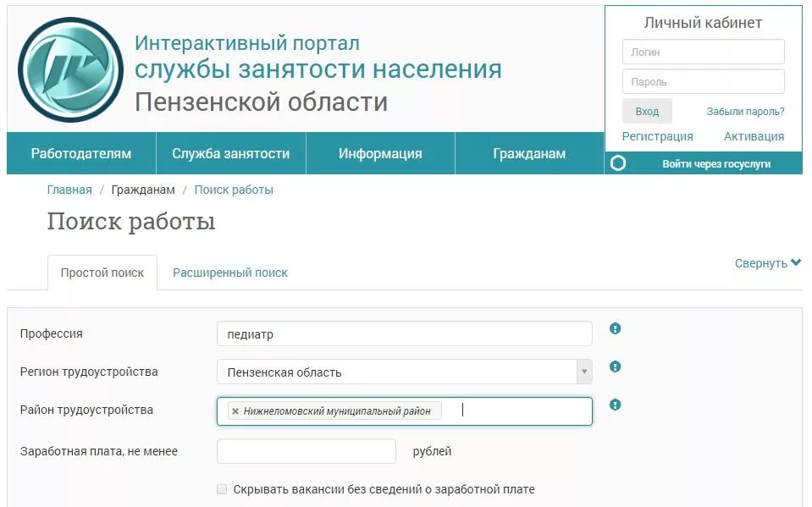This screenshot has width=812, height=507.
Task: Open the Регистрация page
Action: pyautogui.click(x=660, y=135)
